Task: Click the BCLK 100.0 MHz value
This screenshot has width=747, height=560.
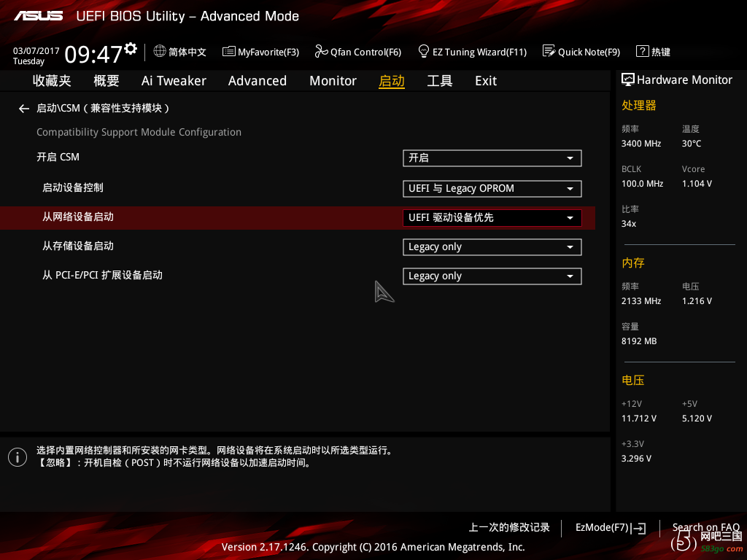Action: [642, 184]
